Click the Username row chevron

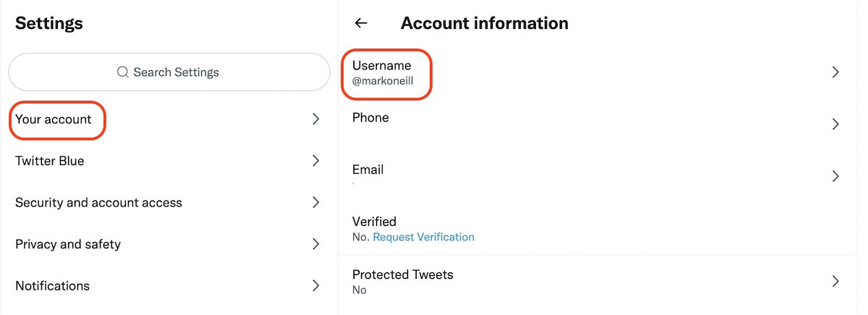(x=835, y=72)
